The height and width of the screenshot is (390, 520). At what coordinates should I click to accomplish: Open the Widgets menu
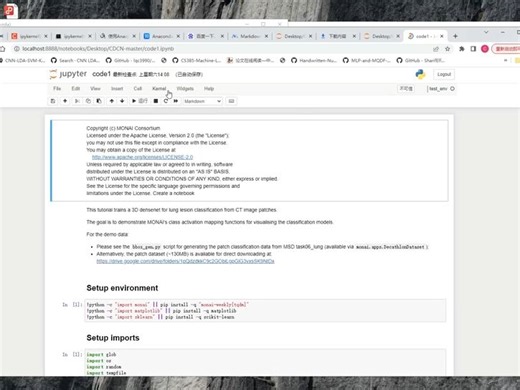(185, 89)
